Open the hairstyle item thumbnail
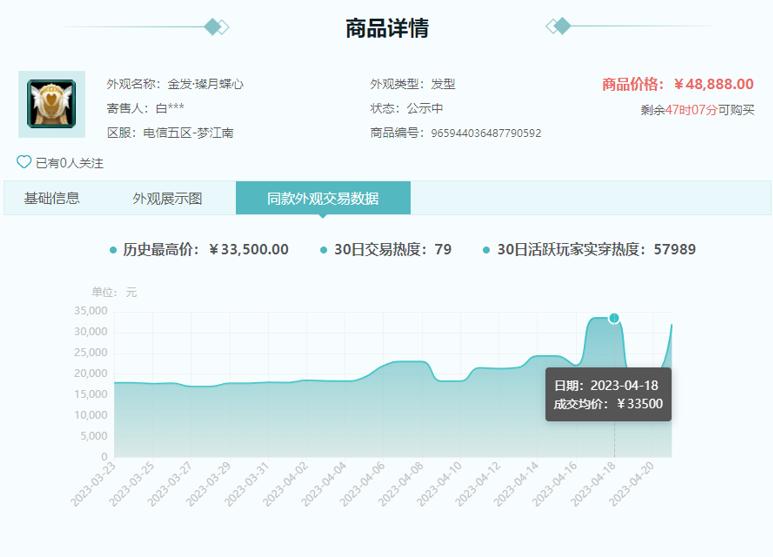This screenshot has height=557, width=773. 52,104
